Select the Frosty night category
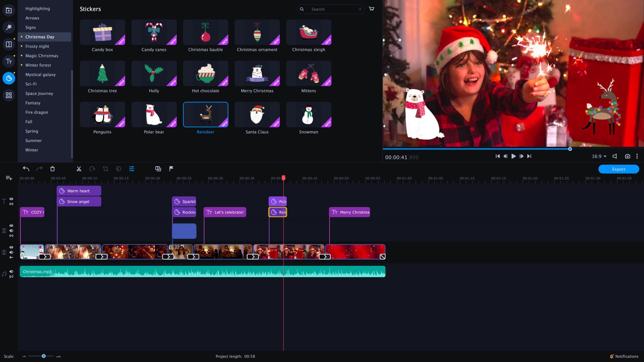644x362 pixels. (x=37, y=46)
